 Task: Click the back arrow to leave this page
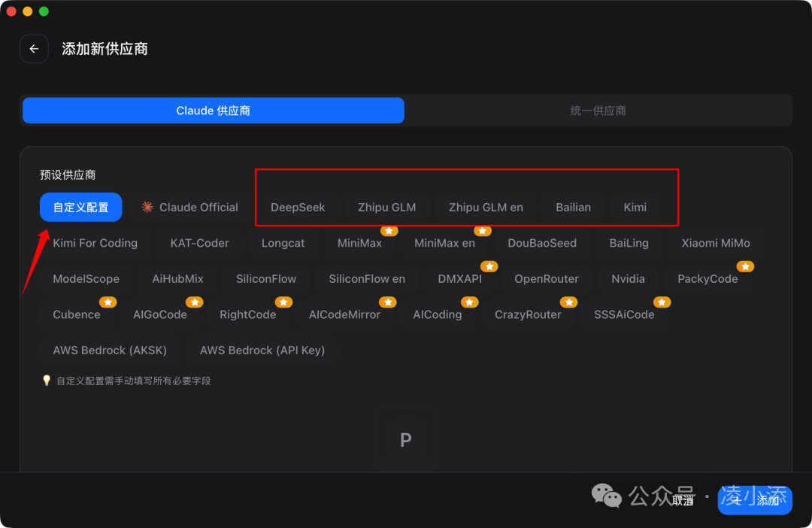click(x=33, y=48)
